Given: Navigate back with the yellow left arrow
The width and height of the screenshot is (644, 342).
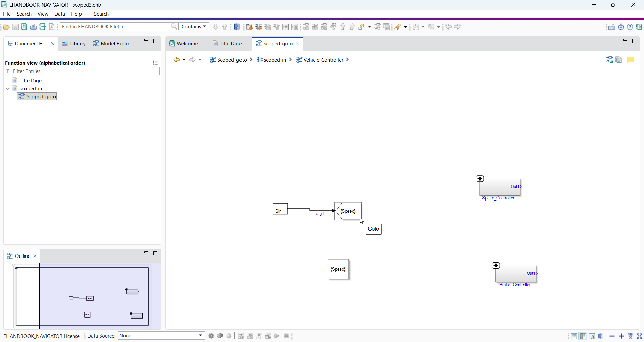Looking at the screenshot, I should point(176,60).
